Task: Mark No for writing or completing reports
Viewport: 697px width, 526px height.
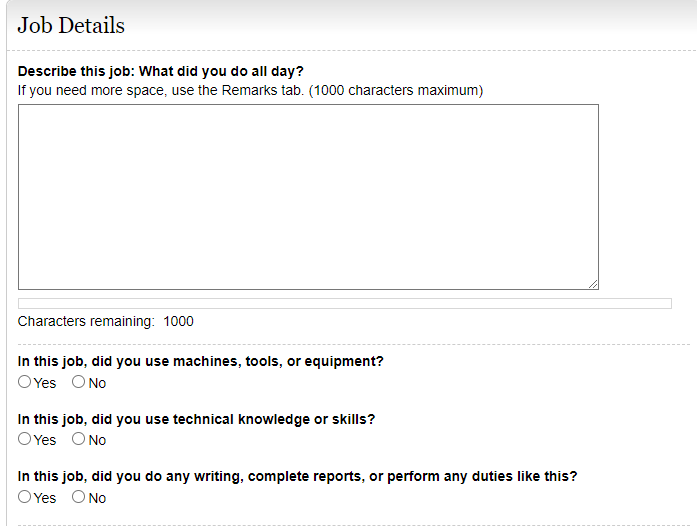Action: (x=79, y=497)
